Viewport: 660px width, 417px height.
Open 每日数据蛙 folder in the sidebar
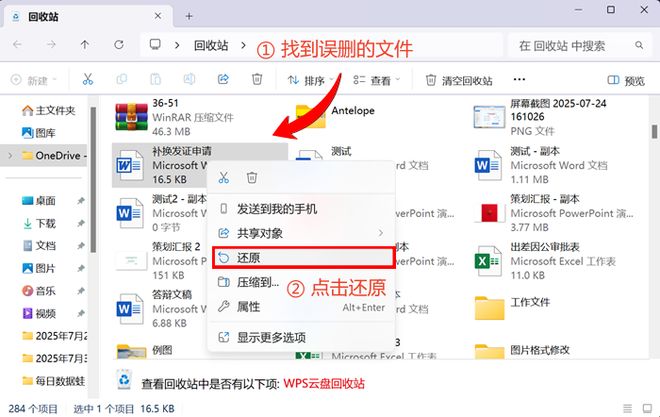coord(53,381)
